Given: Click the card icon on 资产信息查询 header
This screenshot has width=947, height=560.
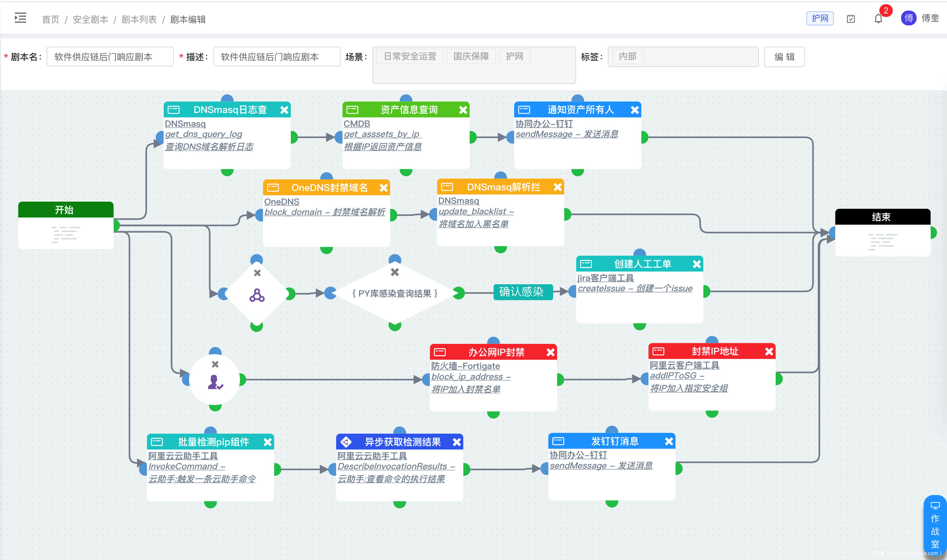Looking at the screenshot, I should coord(352,110).
